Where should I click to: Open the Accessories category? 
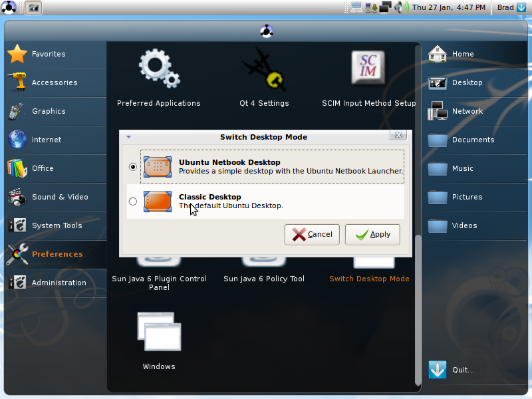55,82
